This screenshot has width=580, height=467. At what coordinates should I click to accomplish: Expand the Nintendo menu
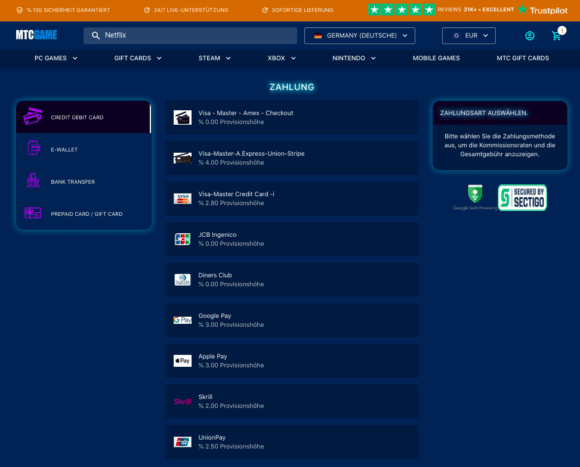tap(354, 58)
